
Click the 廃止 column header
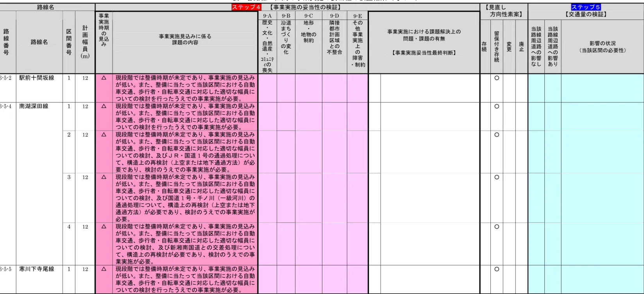click(521, 47)
